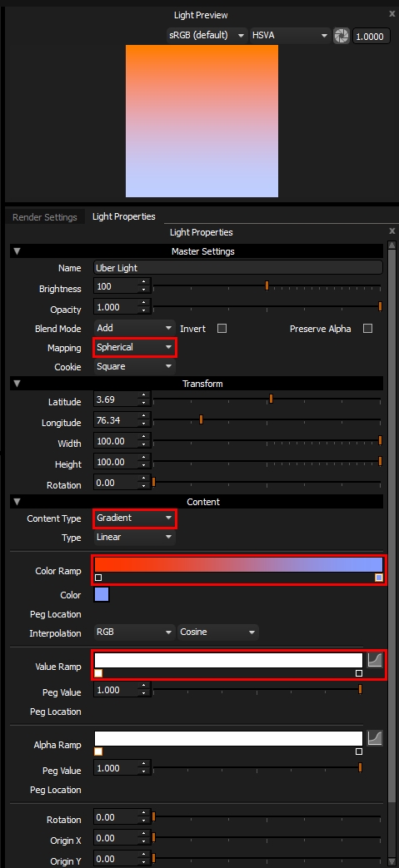Click the Name field Uber Light
This screenshot has height=868, width=399.
(x=238, y=267)
